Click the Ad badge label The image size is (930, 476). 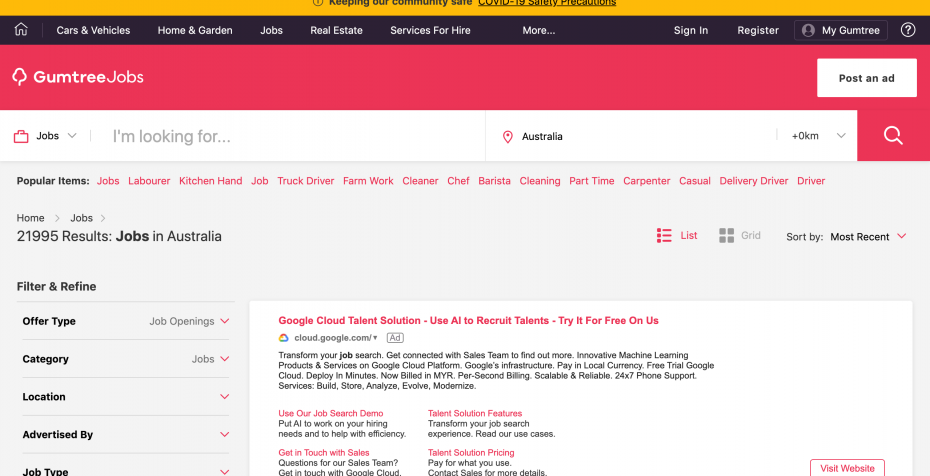(395, 338)
